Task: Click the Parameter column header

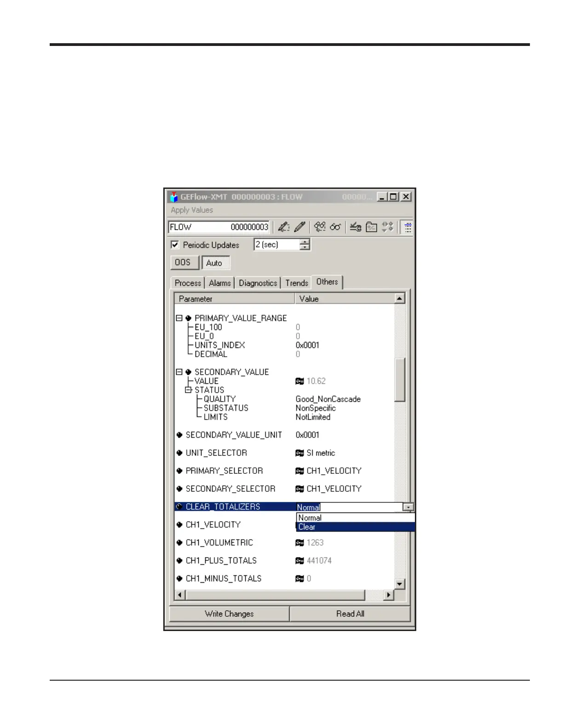Action: (x=235, y=299)
